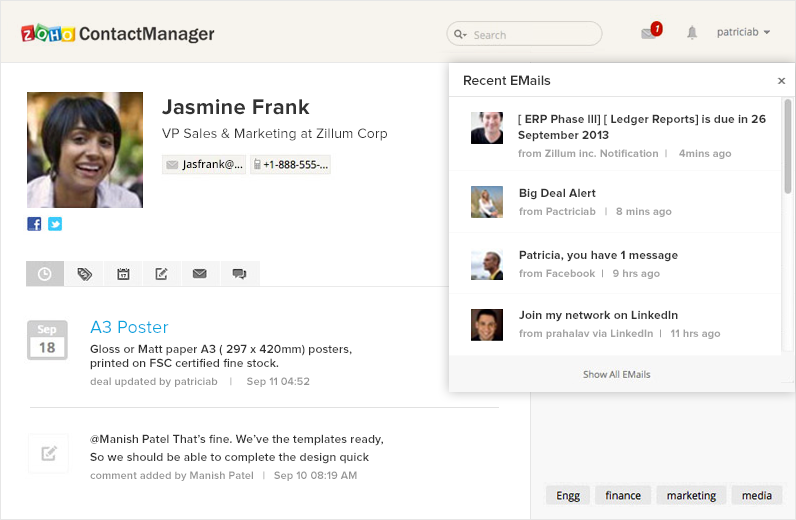Click Show All EMails link
The width and height of the screenshot is (796, 520).
pyautogui.click(x=616, y=374)
